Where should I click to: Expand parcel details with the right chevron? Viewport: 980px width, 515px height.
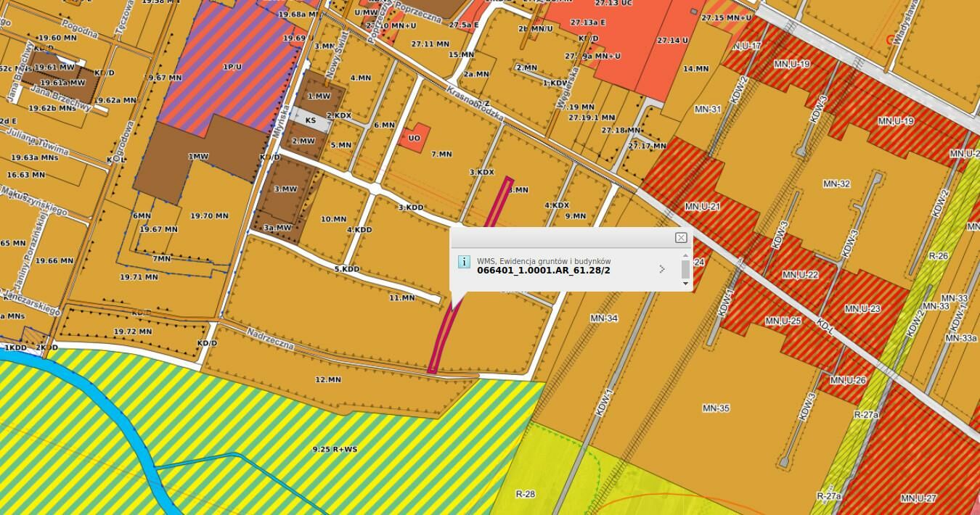tap(661, 269)
